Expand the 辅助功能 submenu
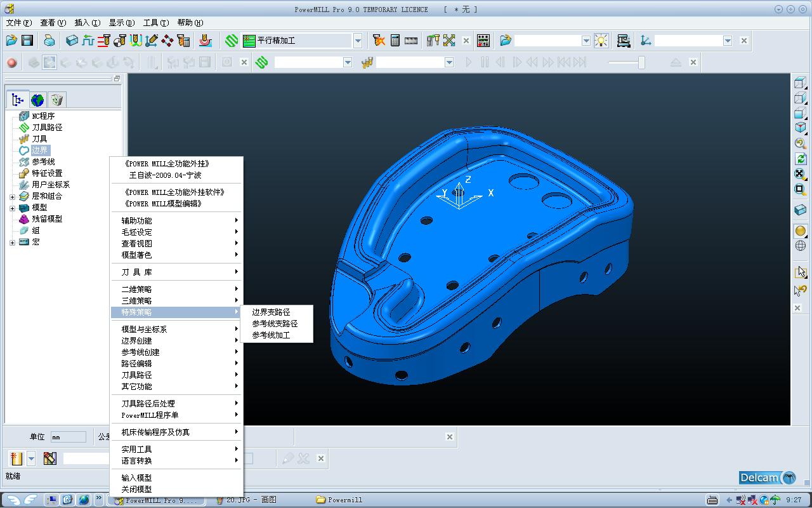 tap(176, 220)
